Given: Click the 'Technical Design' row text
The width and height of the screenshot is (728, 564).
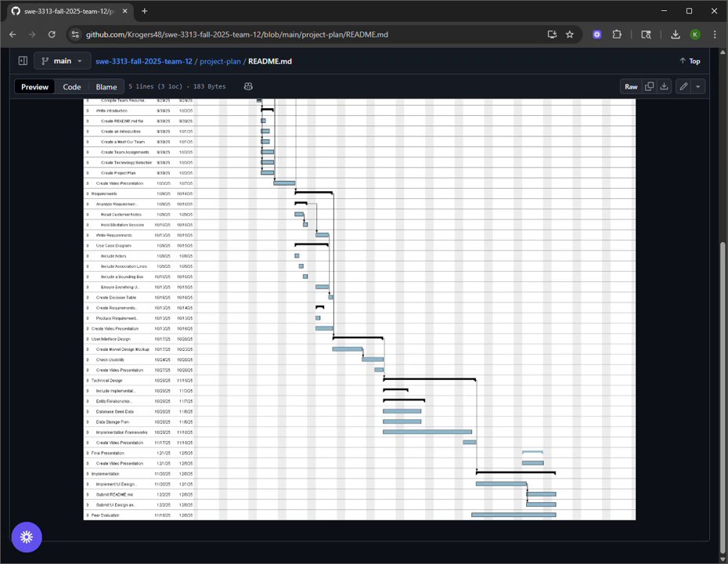Looking at the screenshot, I should click(x=106, y=380).
